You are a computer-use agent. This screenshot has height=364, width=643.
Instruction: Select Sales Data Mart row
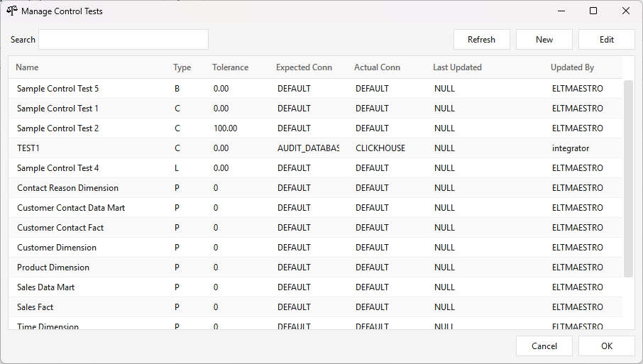pyautogui.click(x=315, y=287)
